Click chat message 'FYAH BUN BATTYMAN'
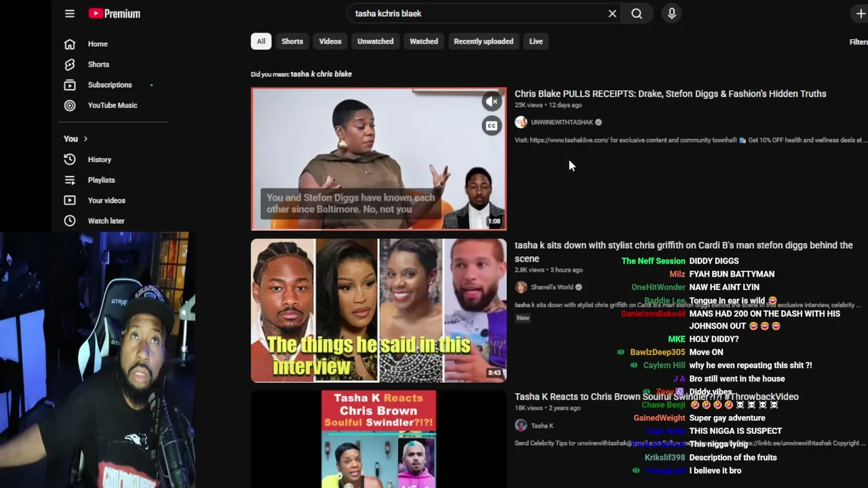The width and height of the screenshot is (868, 488). pos(732,274)
